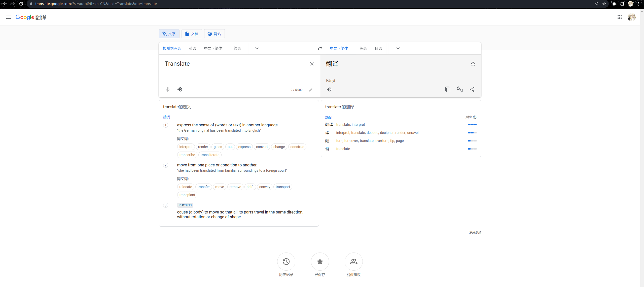Copy the translation result
Viewport: 644px width, 287px height.
447,89
